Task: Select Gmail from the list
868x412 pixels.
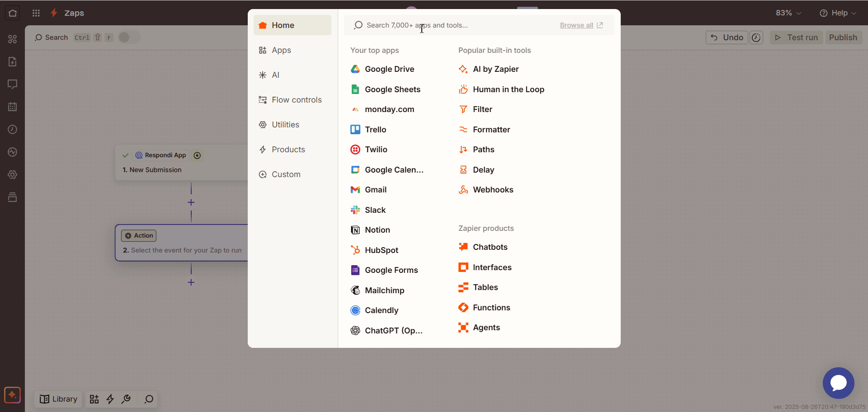Action: (368, 190)
